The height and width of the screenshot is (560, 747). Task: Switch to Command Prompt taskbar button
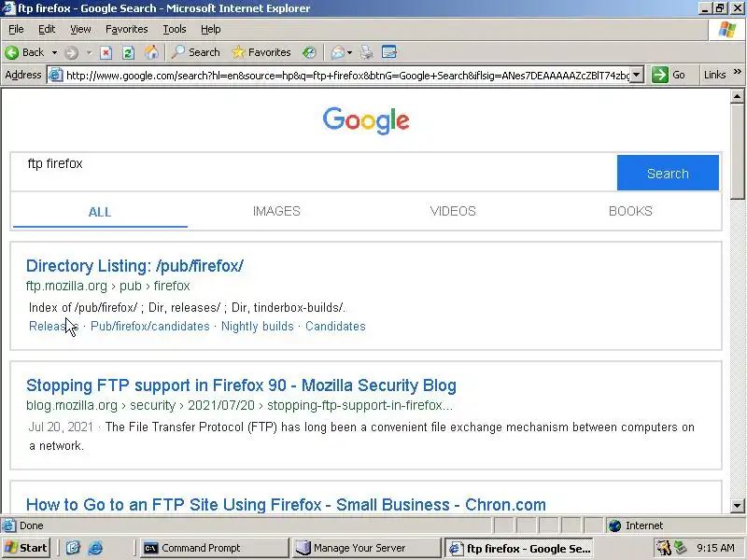pos(215,548)
